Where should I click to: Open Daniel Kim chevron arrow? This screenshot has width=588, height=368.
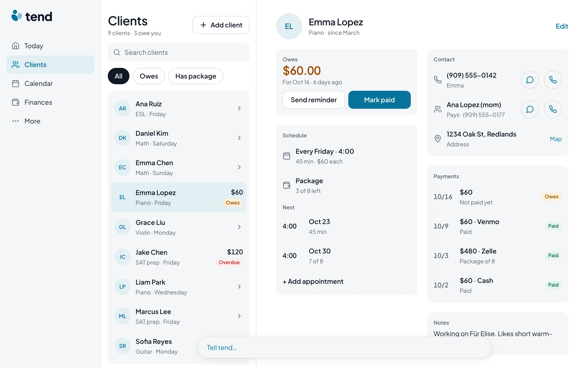(x=239, y=138)
